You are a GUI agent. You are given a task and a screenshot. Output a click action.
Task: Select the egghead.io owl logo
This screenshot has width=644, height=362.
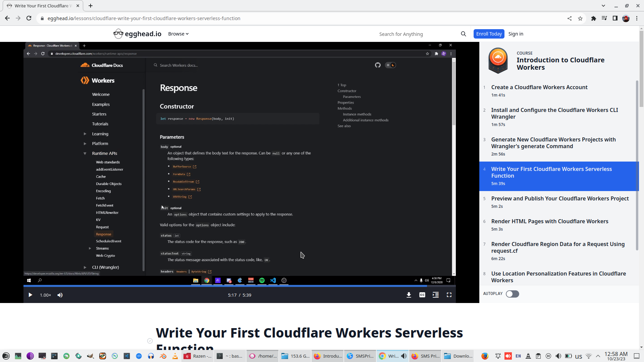pyautogui.click(x=118, y=34)
